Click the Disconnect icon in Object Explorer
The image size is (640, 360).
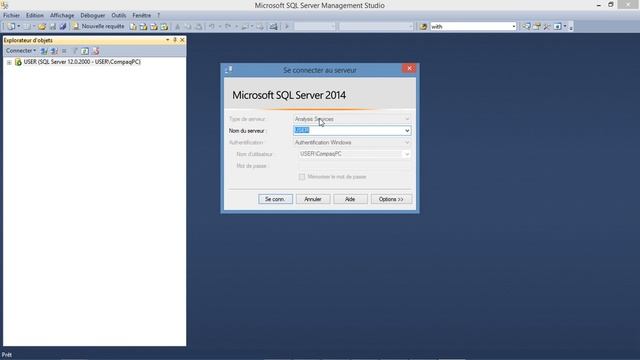coord(54,51)
